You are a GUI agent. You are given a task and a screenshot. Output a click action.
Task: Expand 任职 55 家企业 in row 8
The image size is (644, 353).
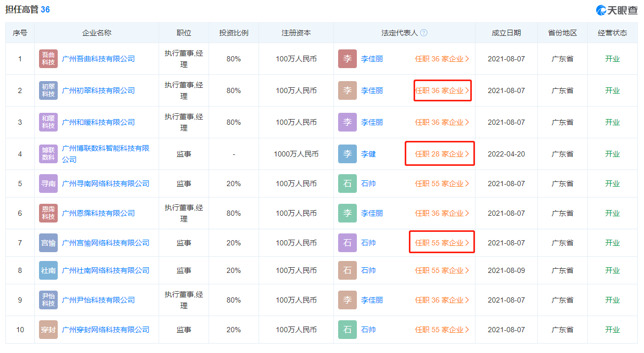click(442, 270)
